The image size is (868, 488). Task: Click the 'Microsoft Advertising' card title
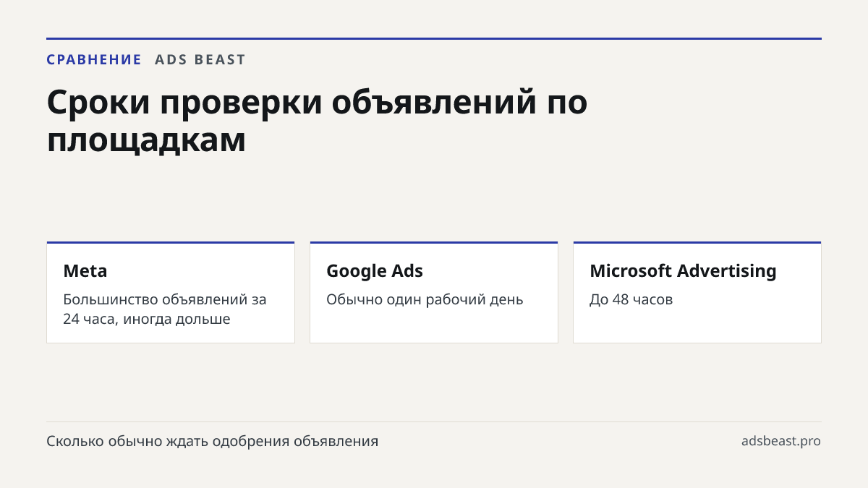[683, 271]
